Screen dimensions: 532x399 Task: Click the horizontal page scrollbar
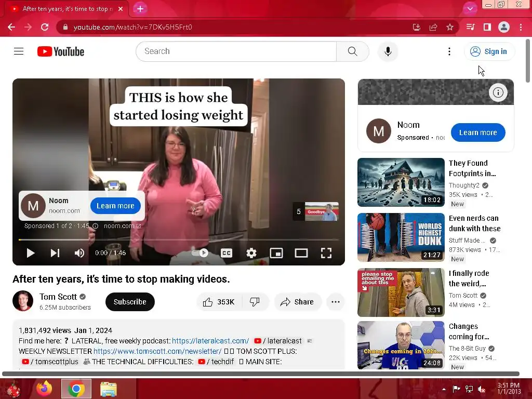(x=261, y=374)
